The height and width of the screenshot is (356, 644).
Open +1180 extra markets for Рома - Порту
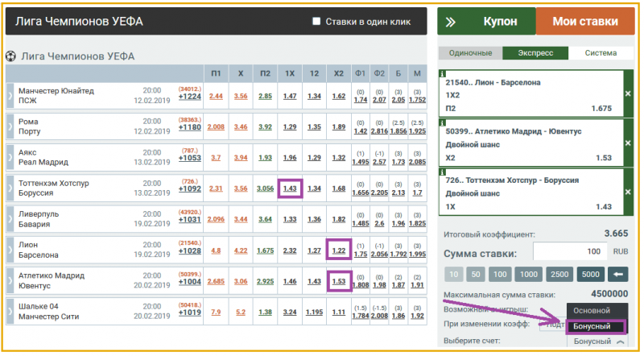pyautogui.click(x=190, y=127)
